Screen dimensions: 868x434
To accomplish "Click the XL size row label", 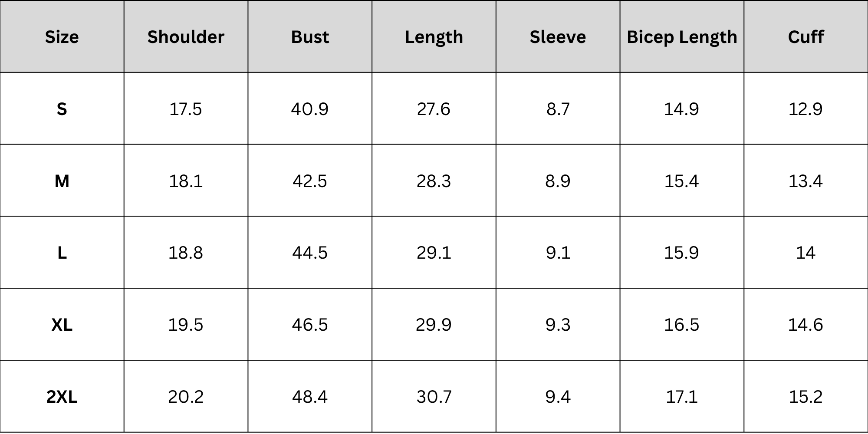I will (x=62, y=325).
